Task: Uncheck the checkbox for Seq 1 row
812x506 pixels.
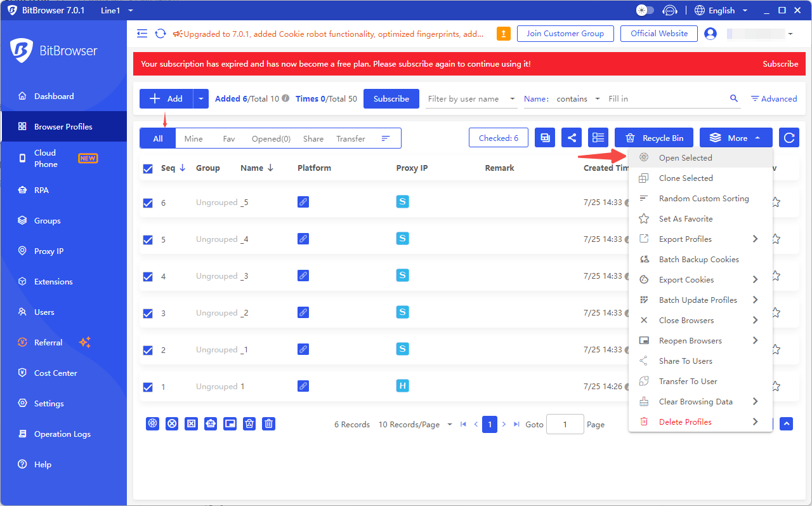Action: [x=148, y=387]
